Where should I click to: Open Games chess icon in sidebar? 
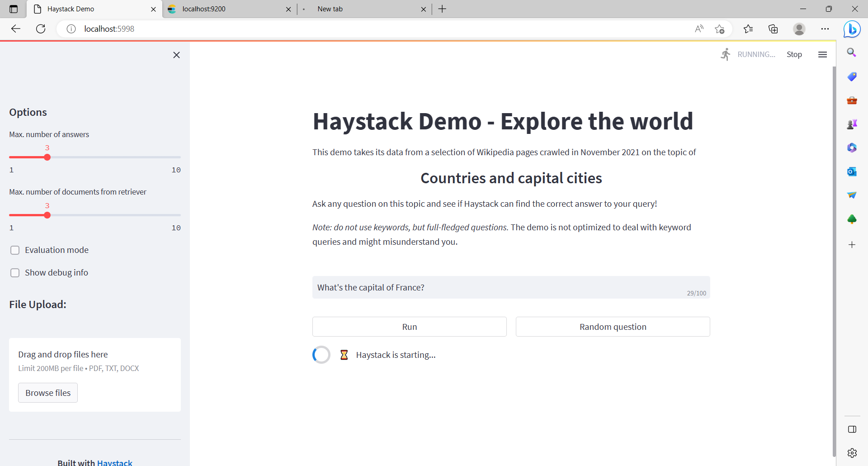pyautogui.click(x=852, y=124)
